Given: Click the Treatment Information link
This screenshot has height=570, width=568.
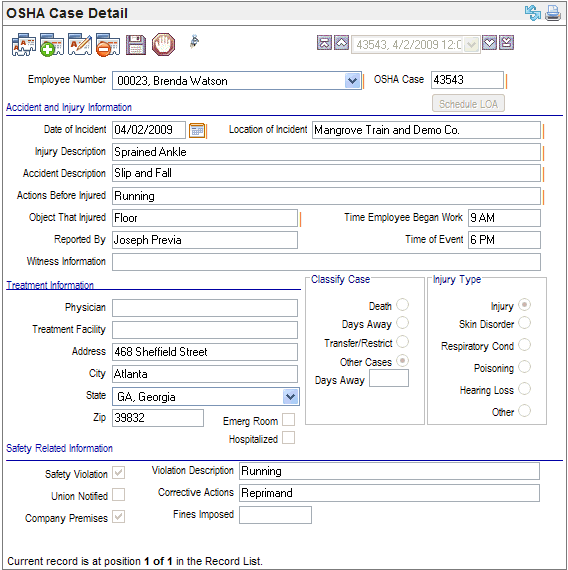Looking at the screenshot, I should click(x=50, y=285).
